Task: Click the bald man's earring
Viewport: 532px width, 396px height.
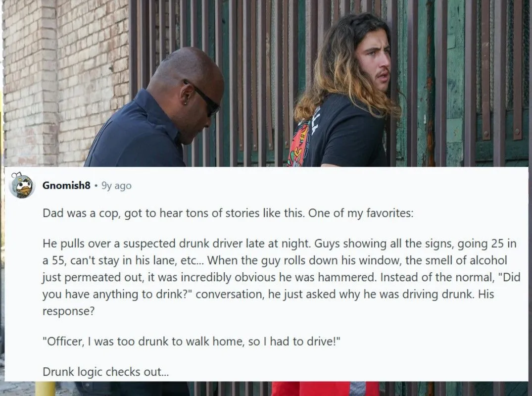Action: click(185, 103)
